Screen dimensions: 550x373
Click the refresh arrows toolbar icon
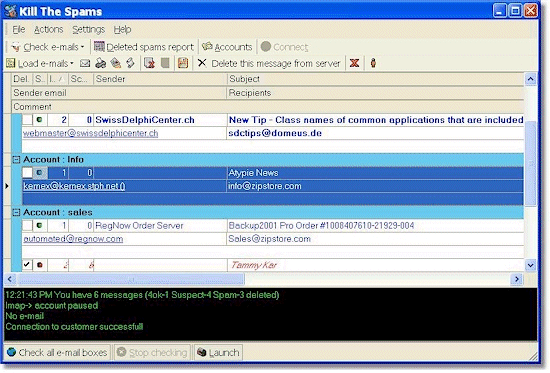(x=130, y=63)
